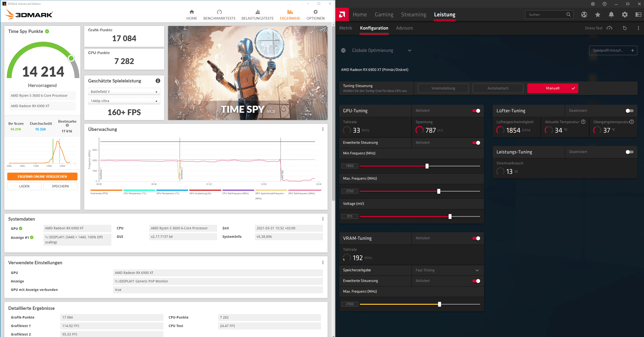
Task: Open the Verwendete Einstellungen three-dot menu
Action: coord(323,262)
